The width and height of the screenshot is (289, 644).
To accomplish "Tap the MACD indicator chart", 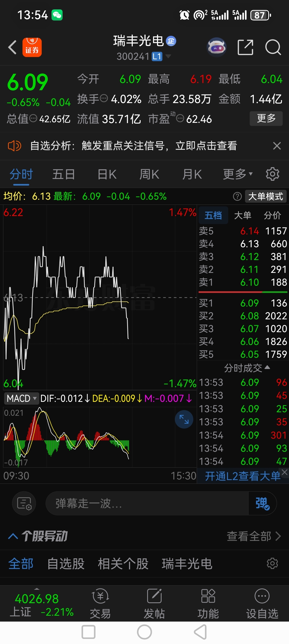I will coord(100,437).
